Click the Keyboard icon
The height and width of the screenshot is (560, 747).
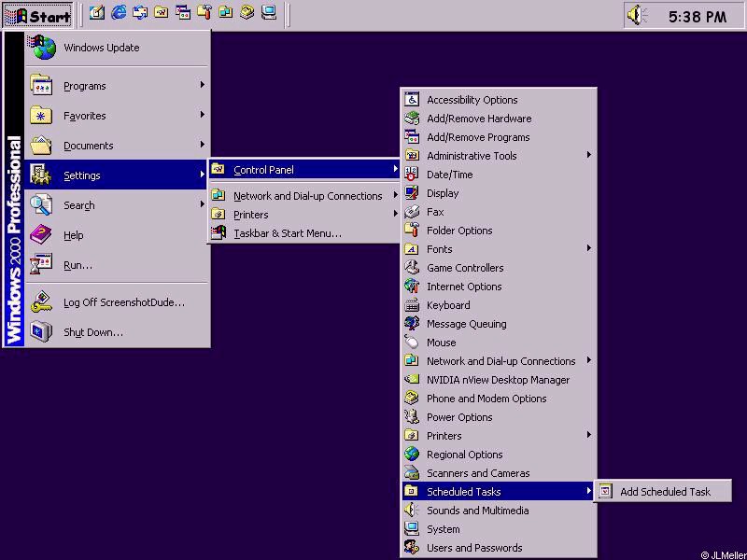click(412, 305)
